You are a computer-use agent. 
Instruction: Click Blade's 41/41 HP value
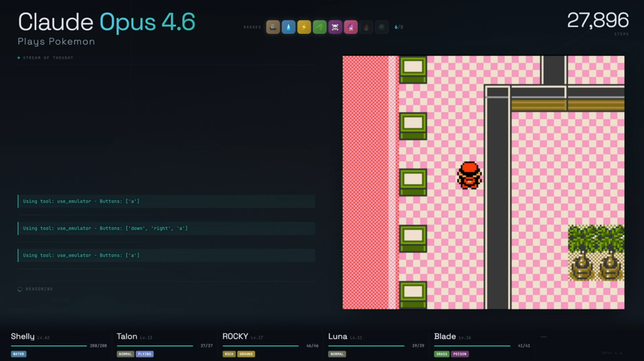(524, 346)
